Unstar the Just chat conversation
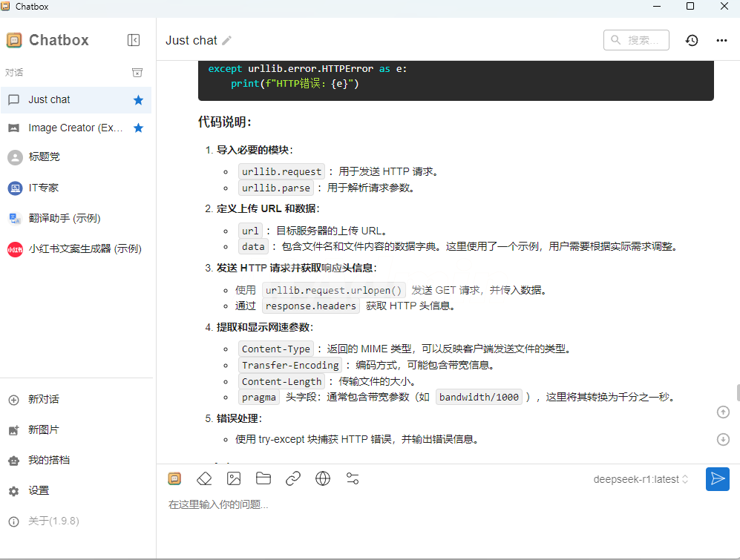The image size is (740, 560). tap(138, 100)
